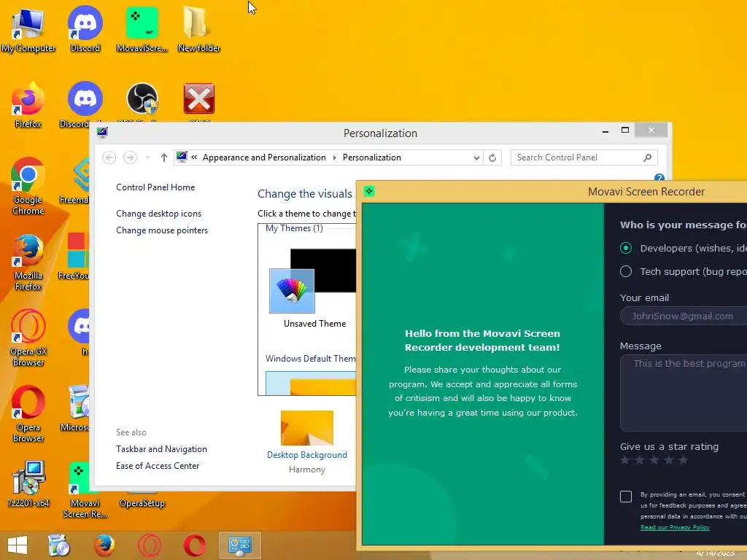Click the Personalization window title icon

click(102, 133)
